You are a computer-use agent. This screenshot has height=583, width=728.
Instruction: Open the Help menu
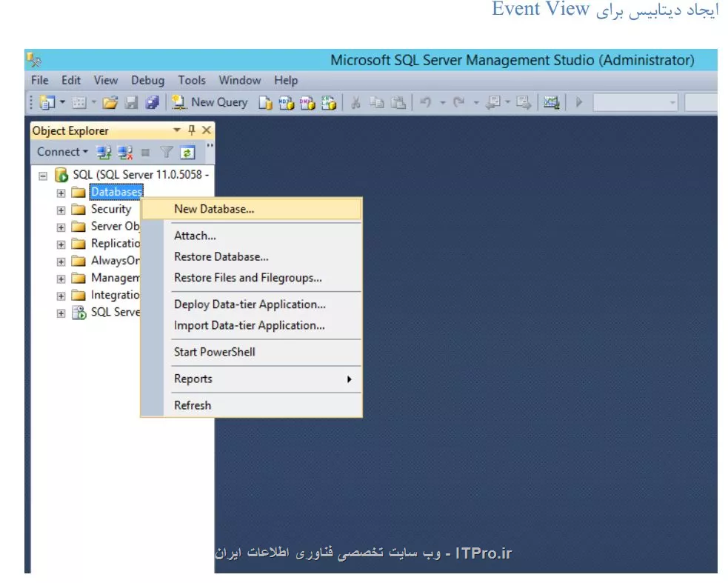(286, 80)
